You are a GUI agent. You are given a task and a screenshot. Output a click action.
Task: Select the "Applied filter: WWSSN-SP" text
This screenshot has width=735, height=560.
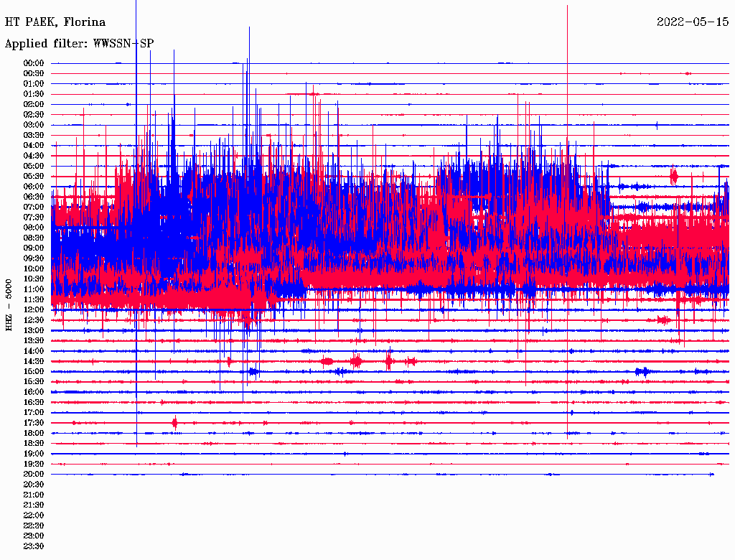[x=79, y=44]
